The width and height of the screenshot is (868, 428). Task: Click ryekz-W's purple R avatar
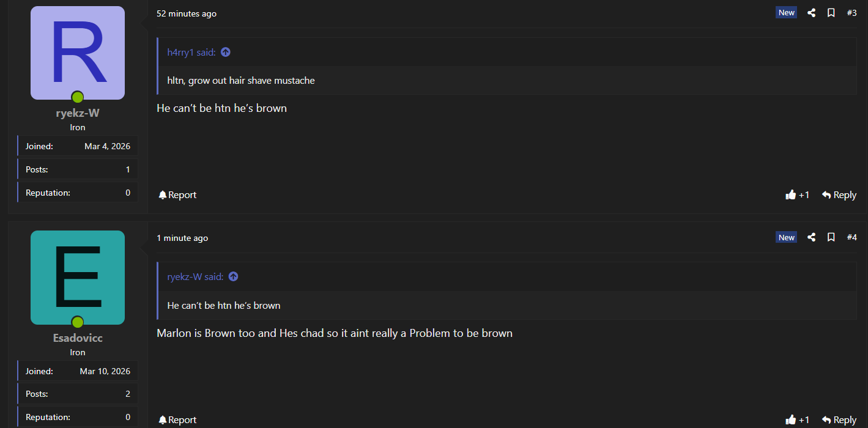pos(78,53)
